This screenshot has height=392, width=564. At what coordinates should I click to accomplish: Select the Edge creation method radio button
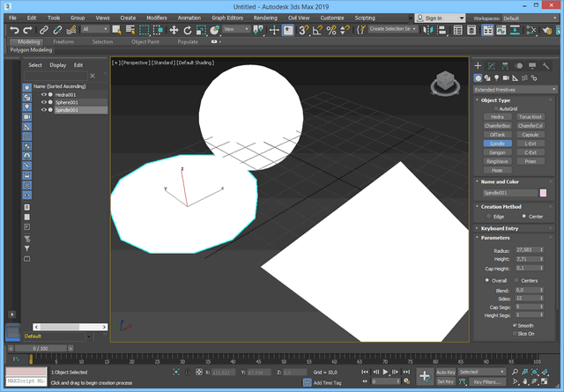(x=489, y=216)
